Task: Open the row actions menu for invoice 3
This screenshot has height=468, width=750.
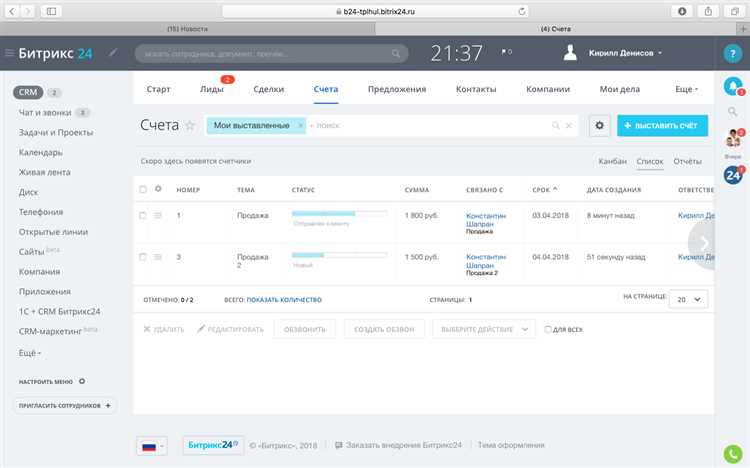Action: [158, 257]
